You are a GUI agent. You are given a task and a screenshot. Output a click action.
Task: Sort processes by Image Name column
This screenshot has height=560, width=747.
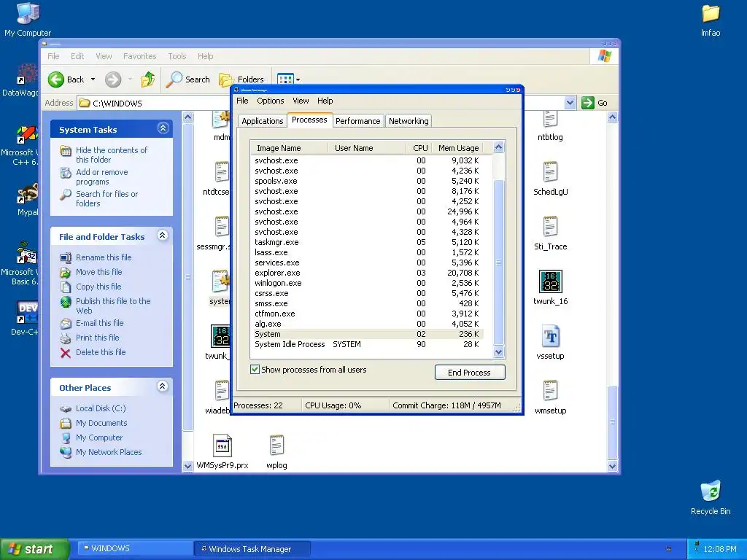point(290,148)
